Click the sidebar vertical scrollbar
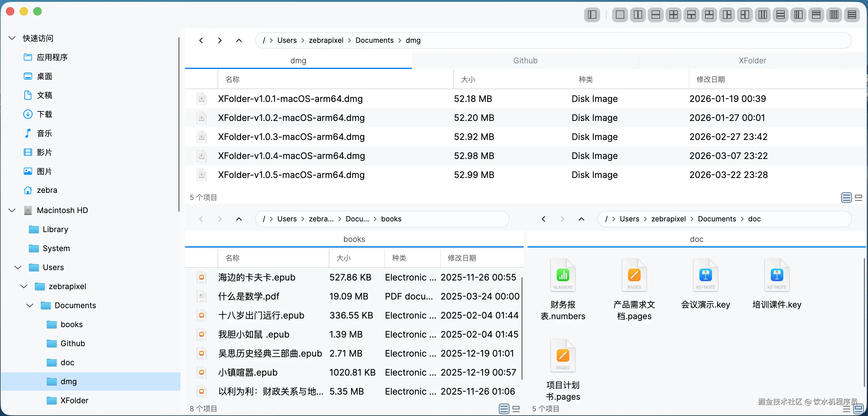 [179, 125]
